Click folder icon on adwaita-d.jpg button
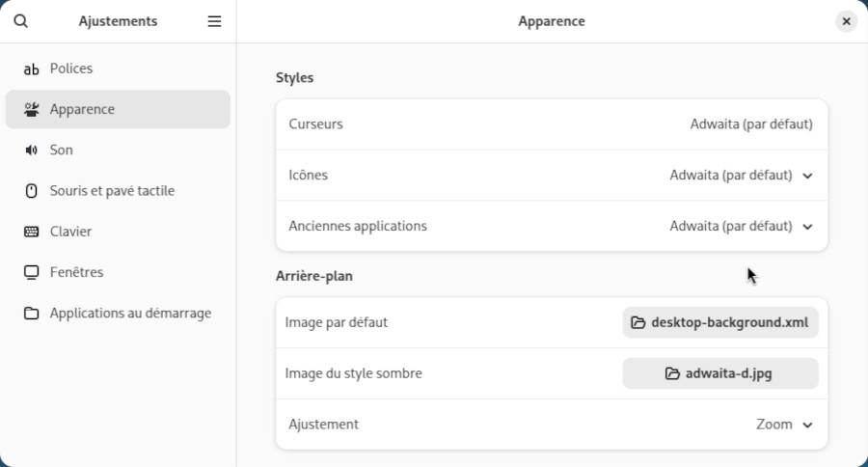This screenshot has width=868, height=467. click(x=672, y=373)
